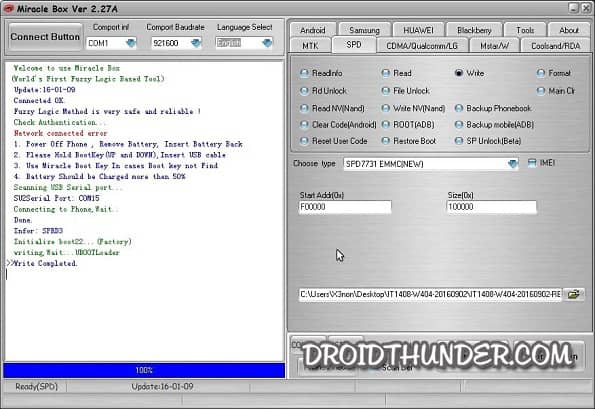Click the Ready(SPD) status bar entry
The image size is (595, 409).
pos(36,387)
